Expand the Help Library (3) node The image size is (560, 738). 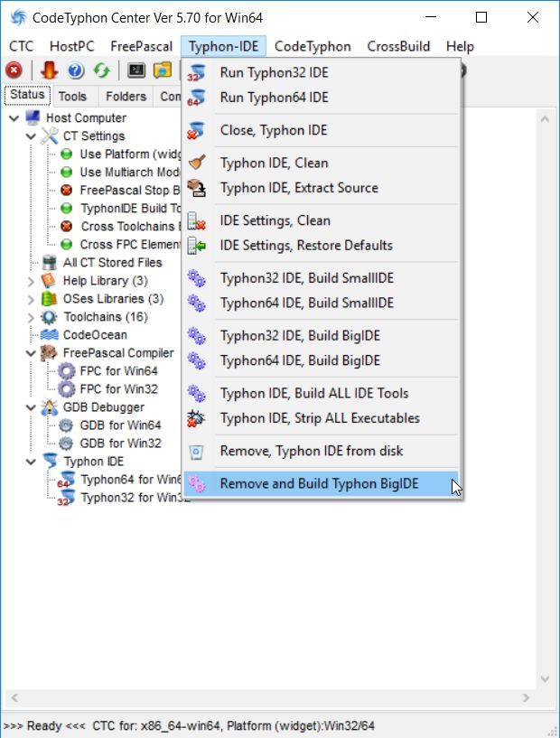[32, 281]
